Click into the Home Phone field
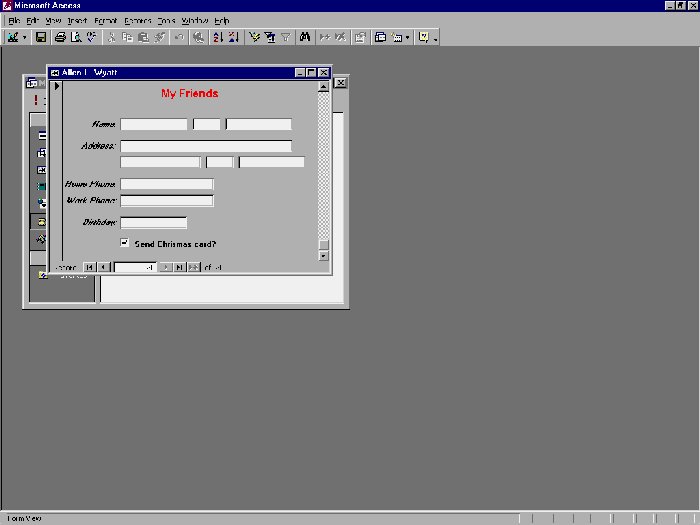Screen dimensions: 700x525 coord(166,185)
